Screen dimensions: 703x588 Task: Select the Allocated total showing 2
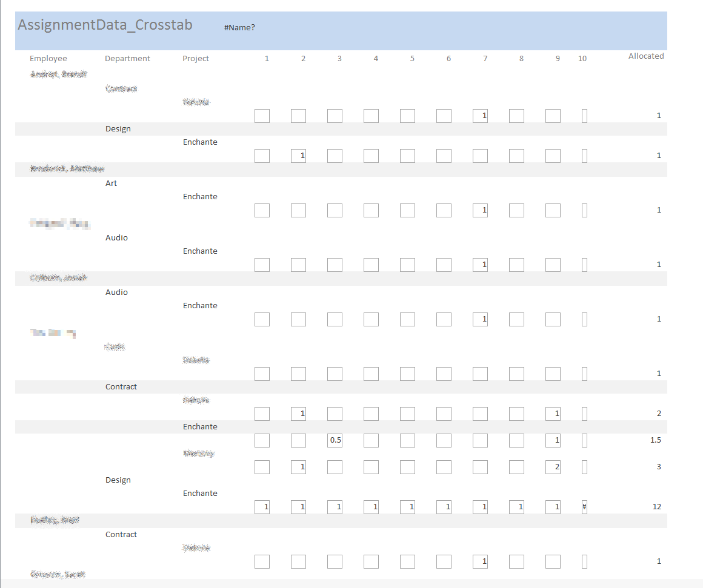point(659,414)
